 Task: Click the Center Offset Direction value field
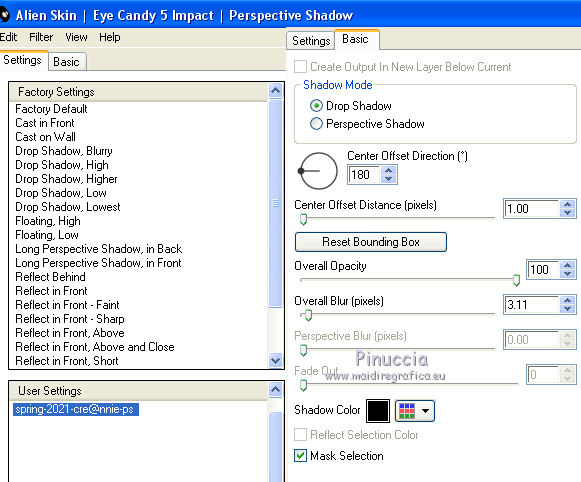coord(364,174)
